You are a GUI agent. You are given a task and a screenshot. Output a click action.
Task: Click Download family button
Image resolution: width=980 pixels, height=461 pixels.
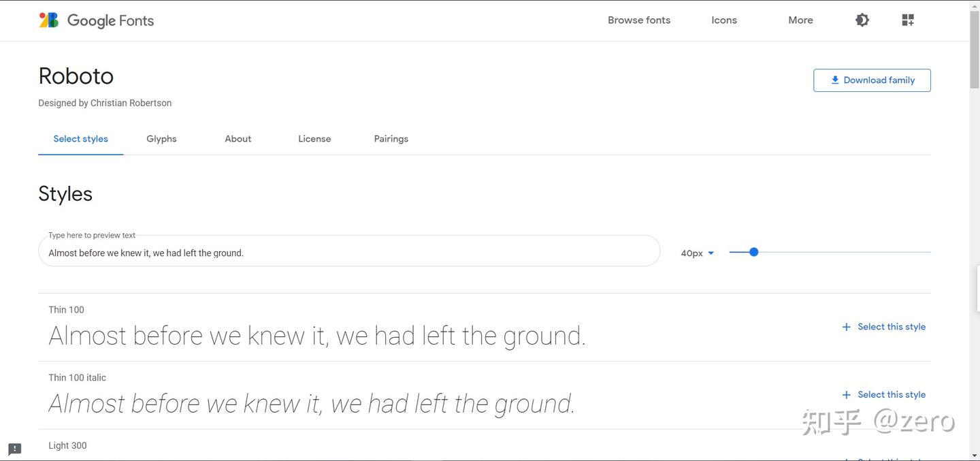click(872, 80)
